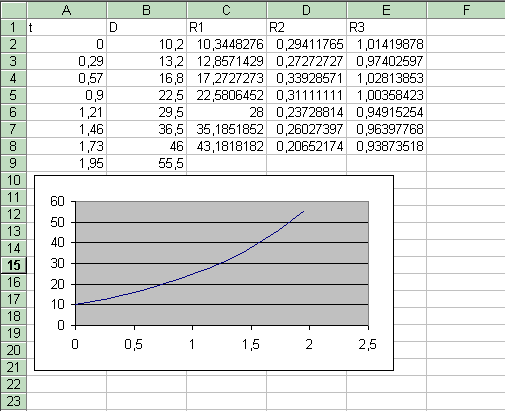Select column A header
Viewport: 505px width, 411px height.
[67, 10]
